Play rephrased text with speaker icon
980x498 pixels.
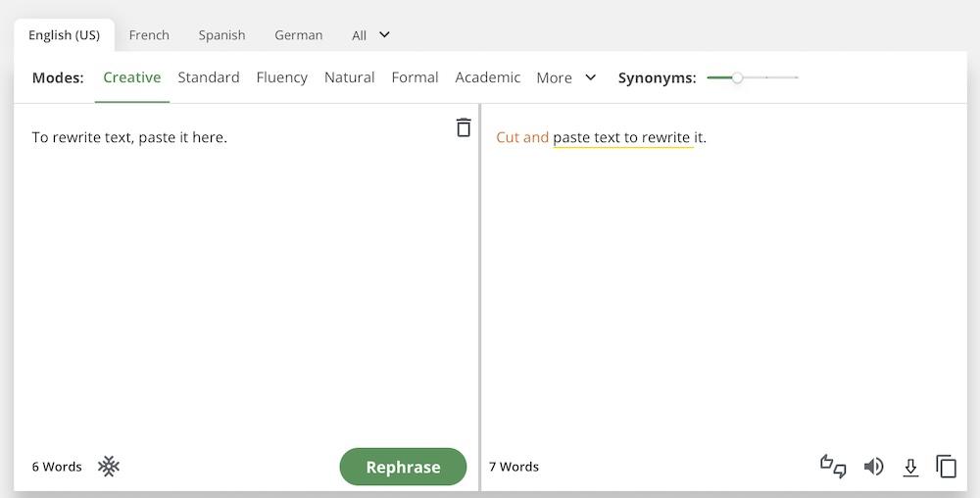point(873,467)
